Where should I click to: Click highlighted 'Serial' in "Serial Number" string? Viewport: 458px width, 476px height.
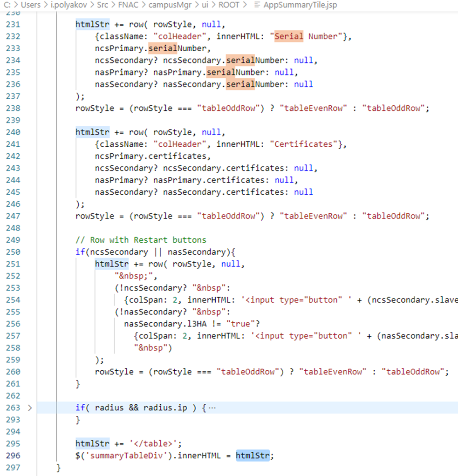289,36
